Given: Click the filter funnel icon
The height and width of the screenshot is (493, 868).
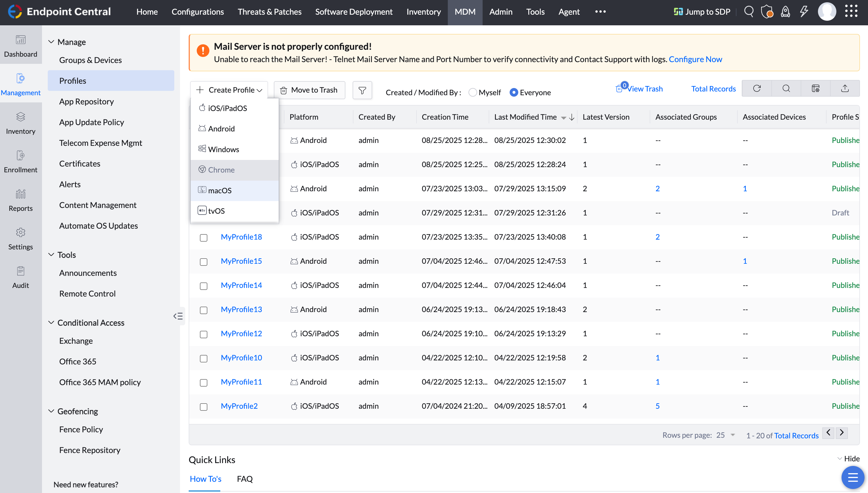Looking at the screenshot, I should tap(362, 90).
